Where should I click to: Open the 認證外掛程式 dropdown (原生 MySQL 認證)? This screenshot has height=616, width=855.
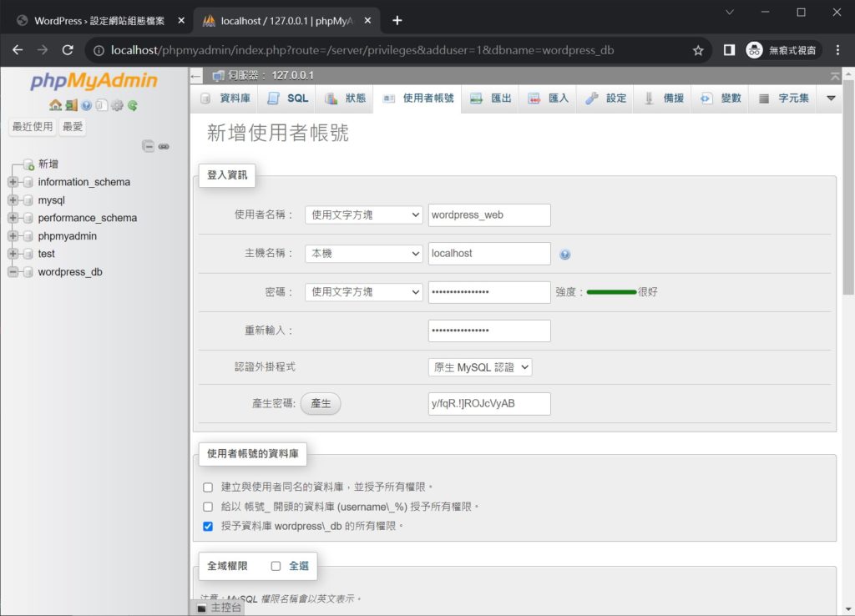[x=480, y=367]
